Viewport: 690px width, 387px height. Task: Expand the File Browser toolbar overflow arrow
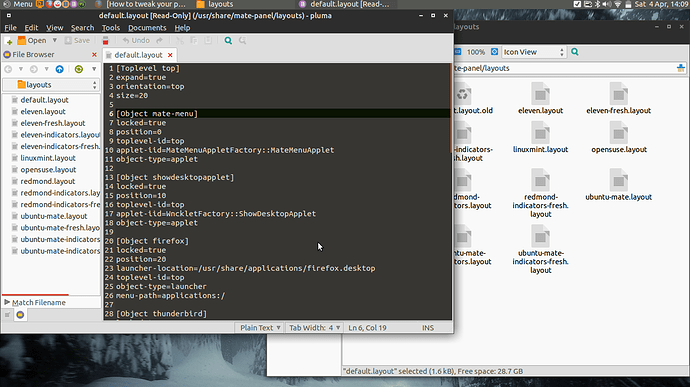[x=94, y=69]
